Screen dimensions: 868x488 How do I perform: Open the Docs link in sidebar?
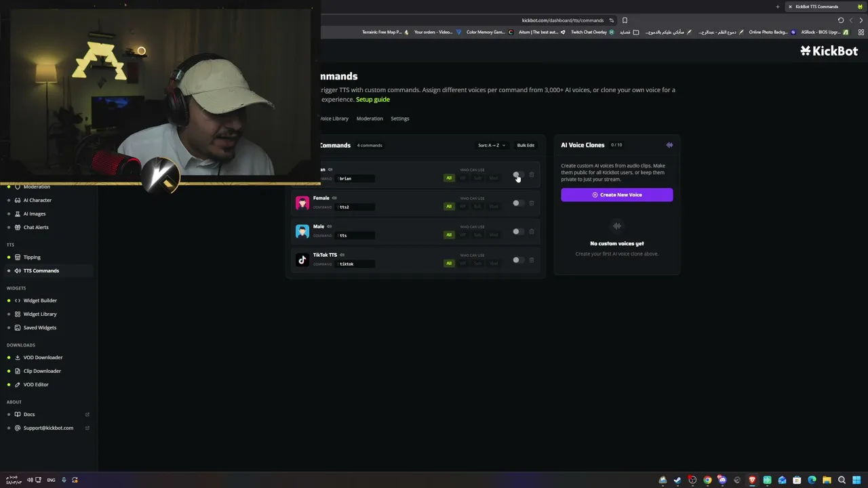pos(29,414)
